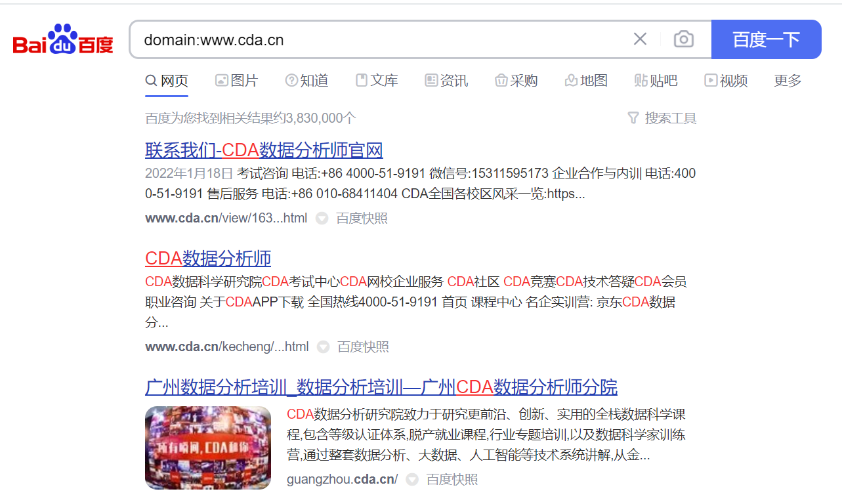Click the snippet starting CDA数据分析研究院致力于

(x=486, y=434)
